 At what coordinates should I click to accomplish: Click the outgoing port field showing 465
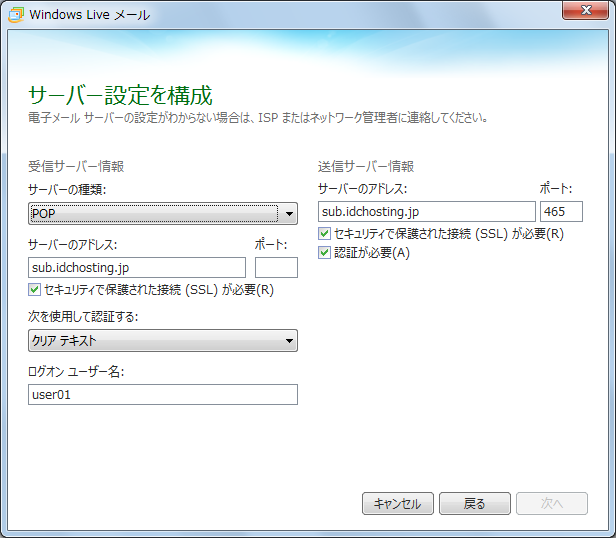click(x=561, y=212)
